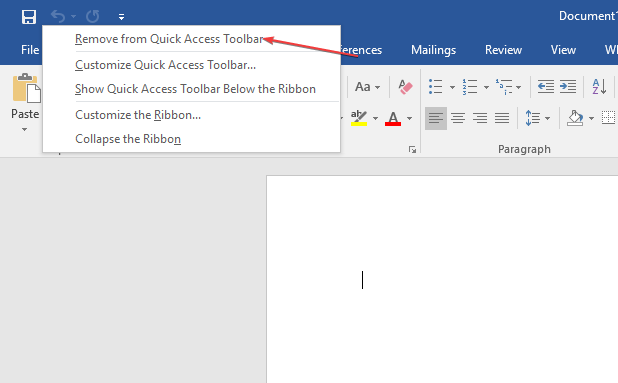Select Remove from Quick Access Toolbar

[169, 39]
